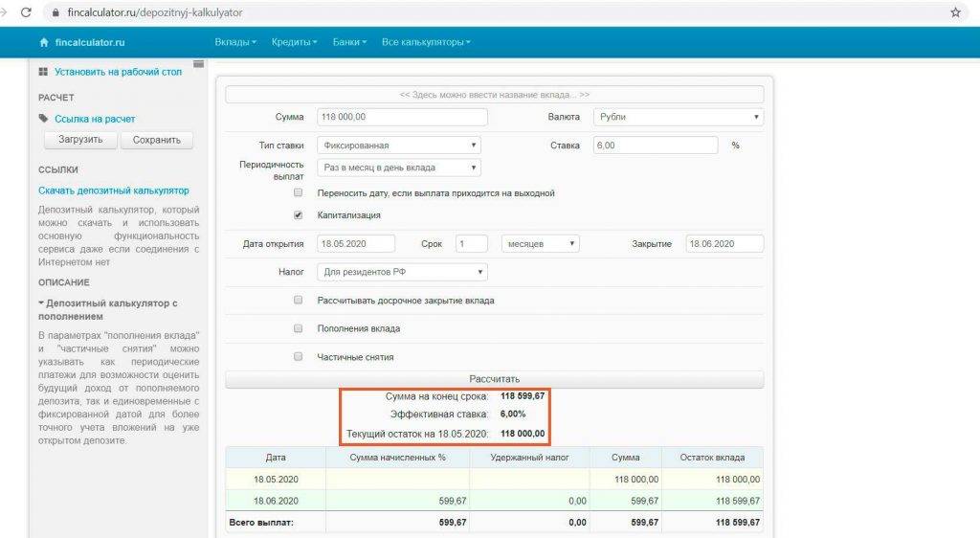The width and height of the screenshot is (980, 538).
Task: Disable the Капитализация checkbox
Action: (x=299, y=215)
